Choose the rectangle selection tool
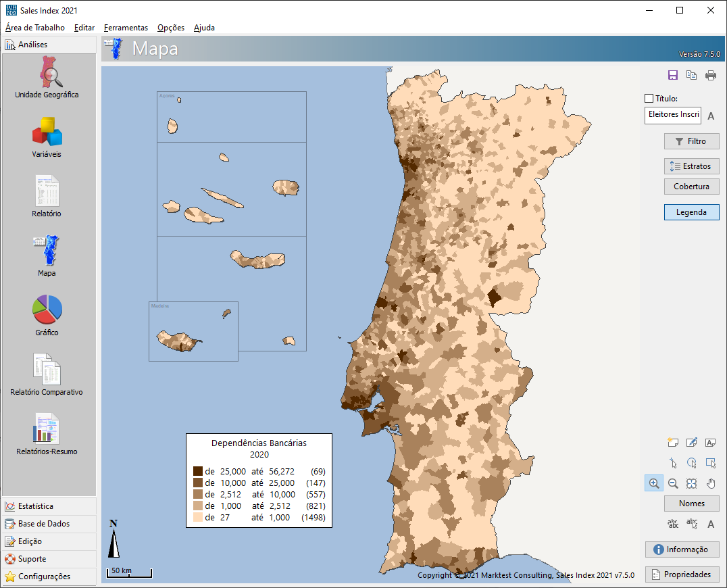The width and height of the screenshot is (727, 588). [710, 463]
